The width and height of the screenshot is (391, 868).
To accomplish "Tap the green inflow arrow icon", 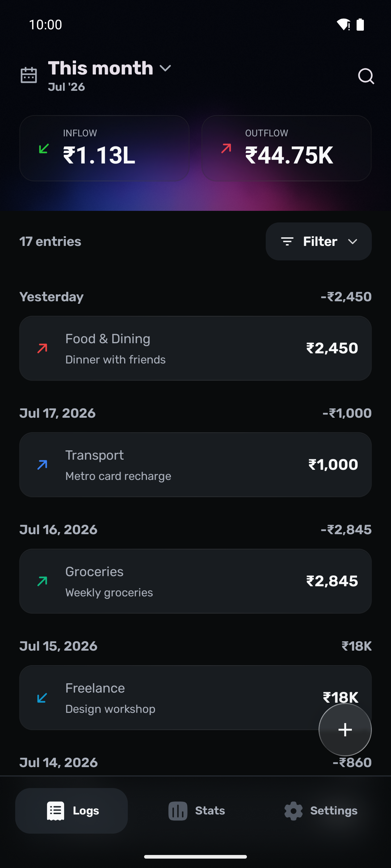I will pyautogui.click(x=44, y=149).
